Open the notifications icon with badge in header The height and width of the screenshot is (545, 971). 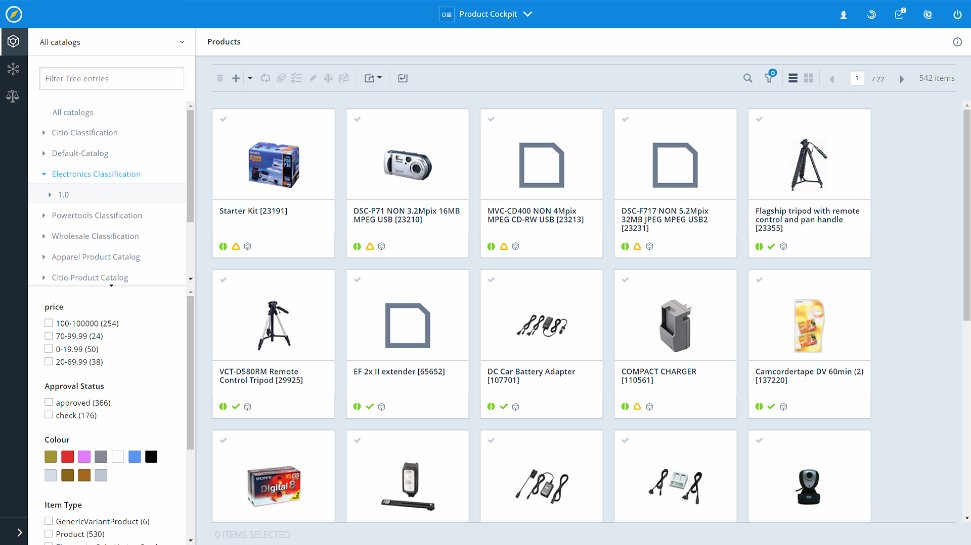(x=900, y=14)
